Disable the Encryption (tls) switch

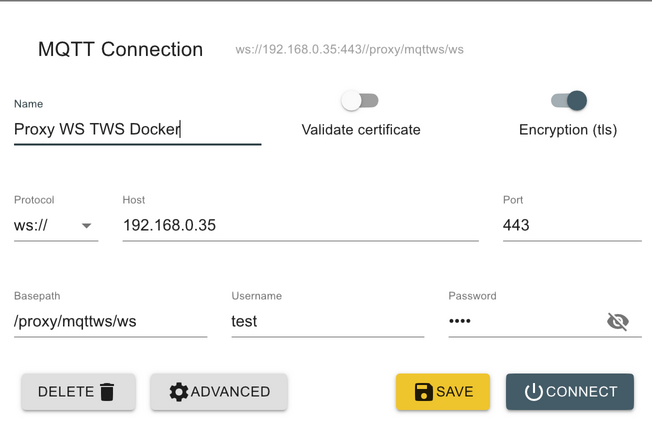[x=569, y=101]
